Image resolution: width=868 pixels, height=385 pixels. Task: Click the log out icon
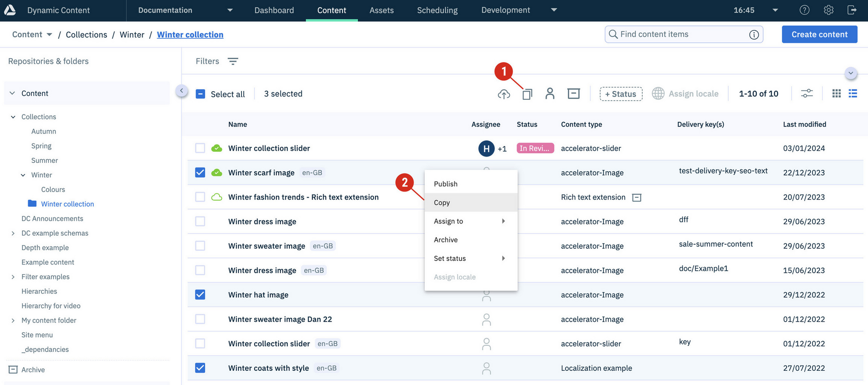pyautogui.click(x=852, y=10)
